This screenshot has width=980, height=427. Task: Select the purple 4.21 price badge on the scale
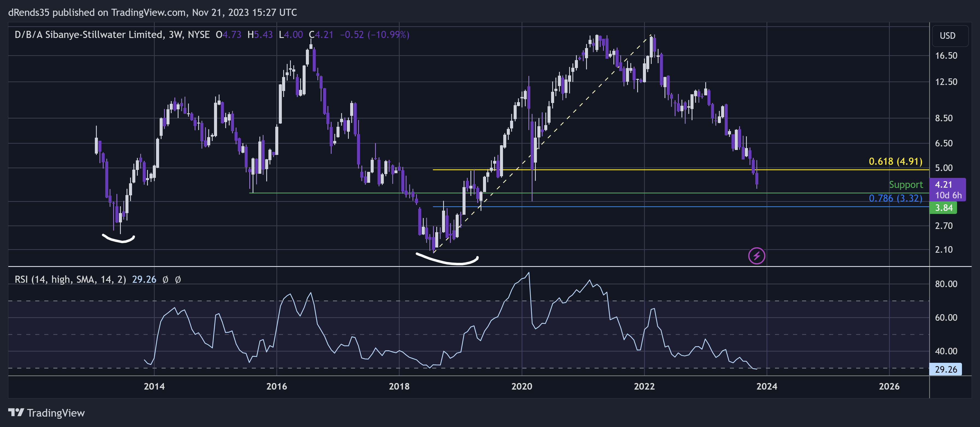click(943, 185)
